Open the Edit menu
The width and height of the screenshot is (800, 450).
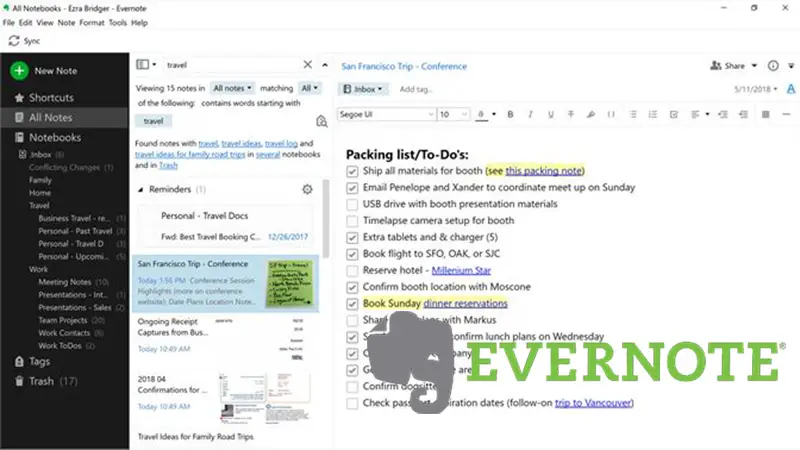tap(26, 22)
